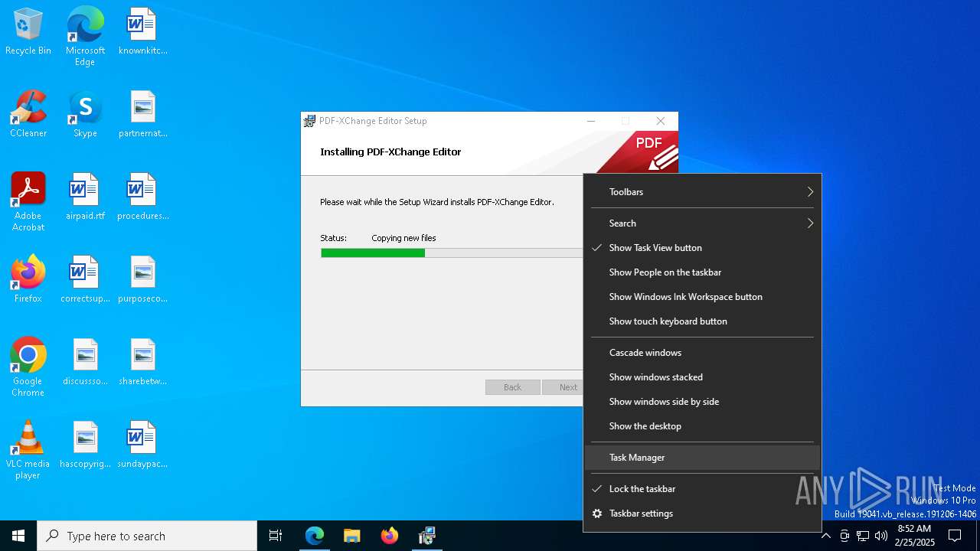This screenshot has width=980, height=551.
Task: Enable Show touch keyboard button
Action: [x=702, y=321]
